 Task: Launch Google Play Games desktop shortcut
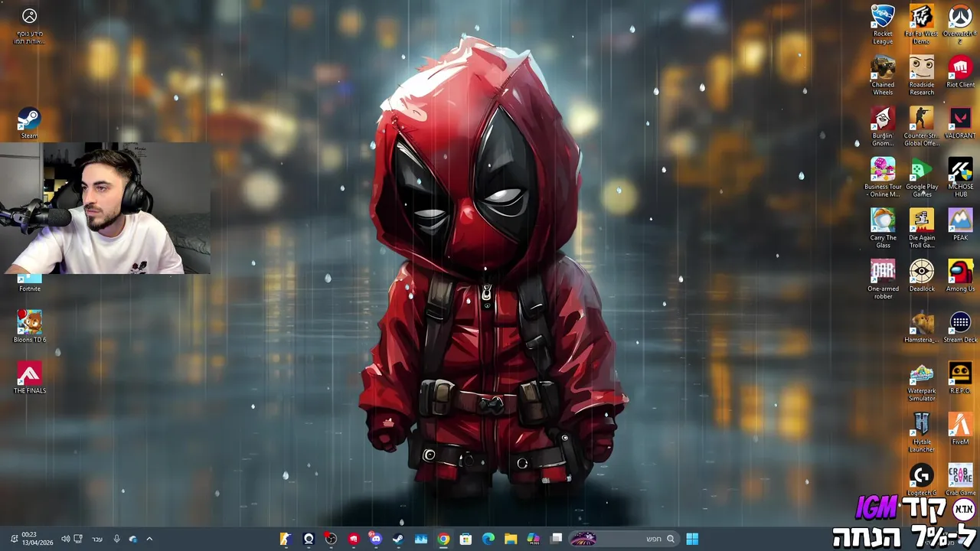pos(921,178)
